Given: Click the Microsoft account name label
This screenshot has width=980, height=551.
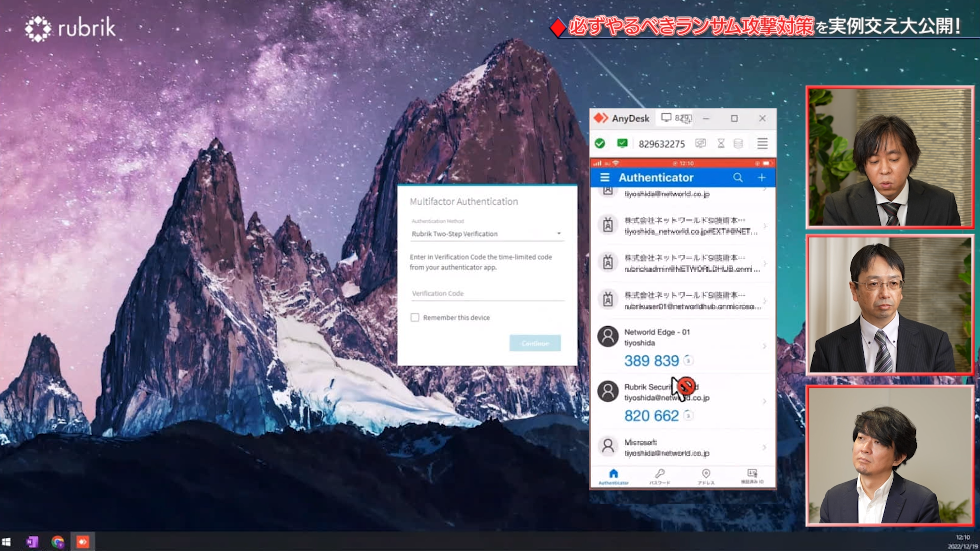Looking at the screenshot, I should 640,442.
